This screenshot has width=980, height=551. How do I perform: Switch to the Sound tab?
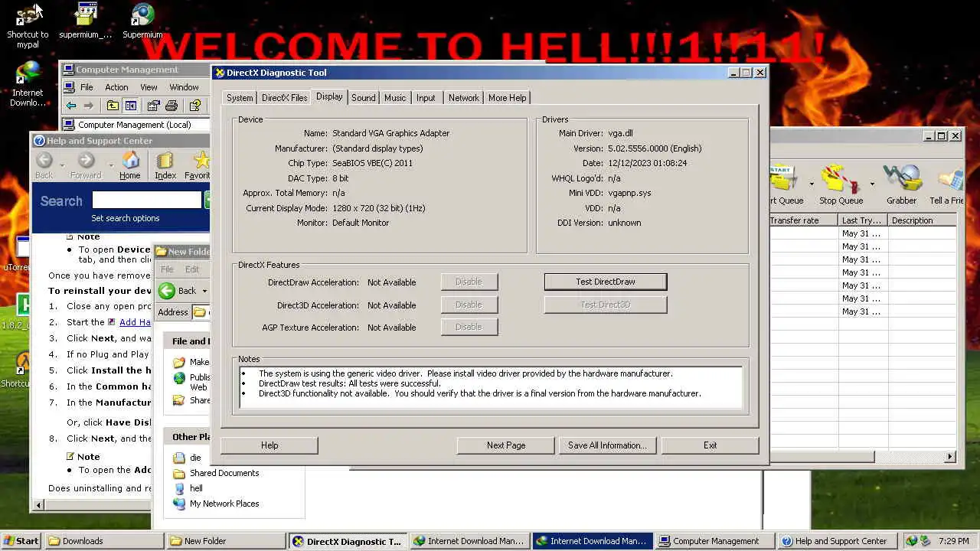pos(363,98)
